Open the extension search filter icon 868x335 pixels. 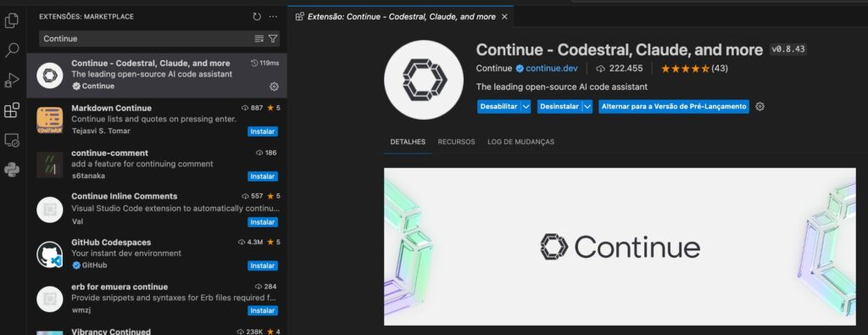tap(273, 39)
